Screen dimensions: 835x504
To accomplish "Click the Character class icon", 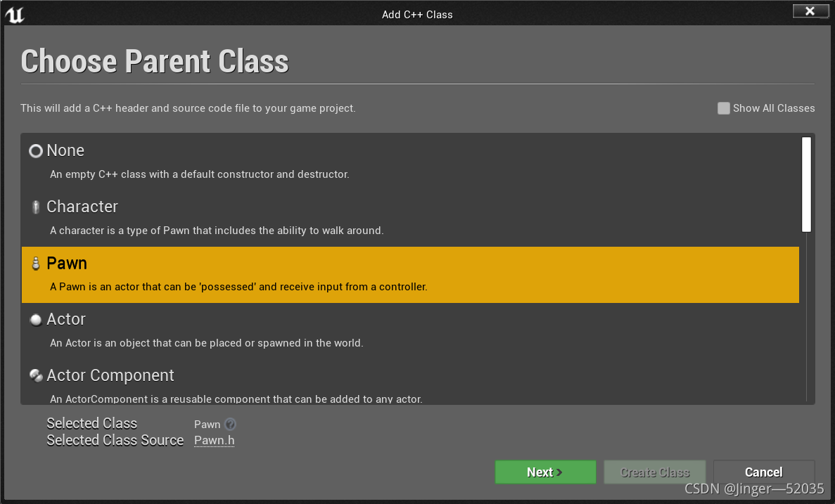I will (36, 207).
